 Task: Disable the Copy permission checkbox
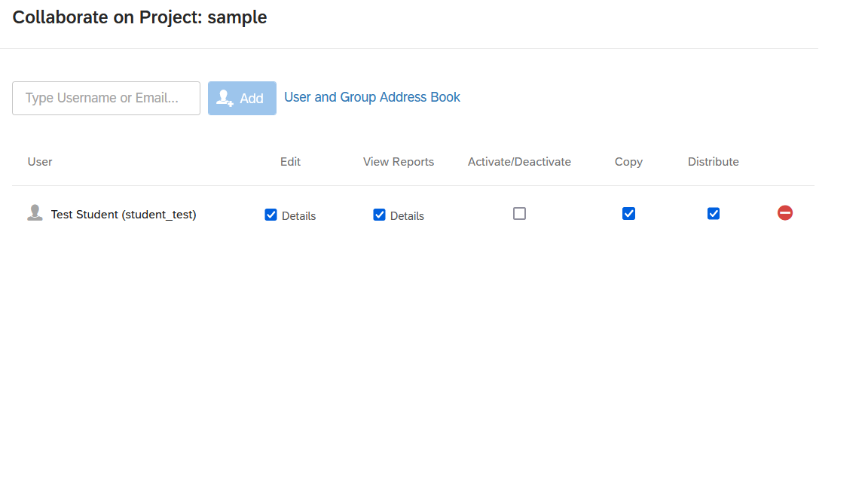click(628, 214)
